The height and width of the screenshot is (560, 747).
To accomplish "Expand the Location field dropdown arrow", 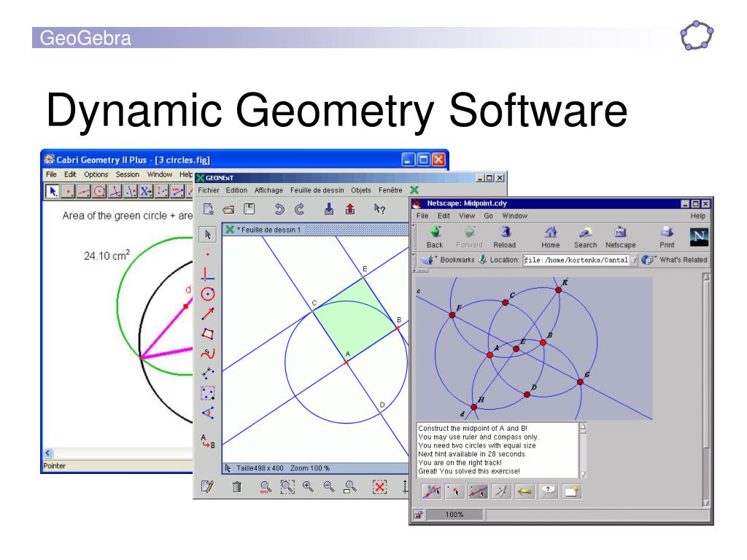I will [x=634, y=260].
